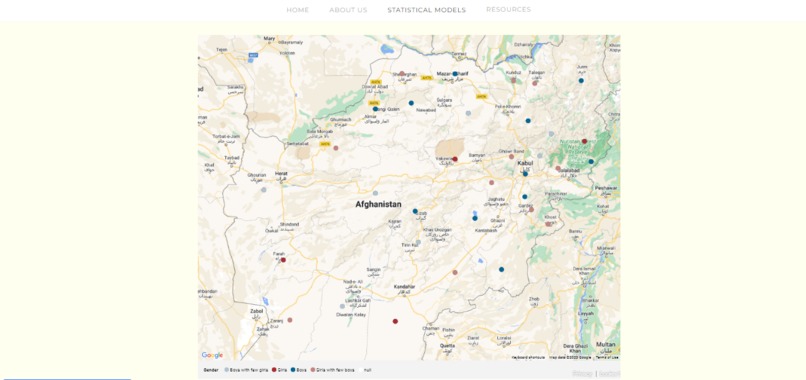Open the map Terms of Use link
Viewport: 806px width, 380px height.
pos(607,357)
